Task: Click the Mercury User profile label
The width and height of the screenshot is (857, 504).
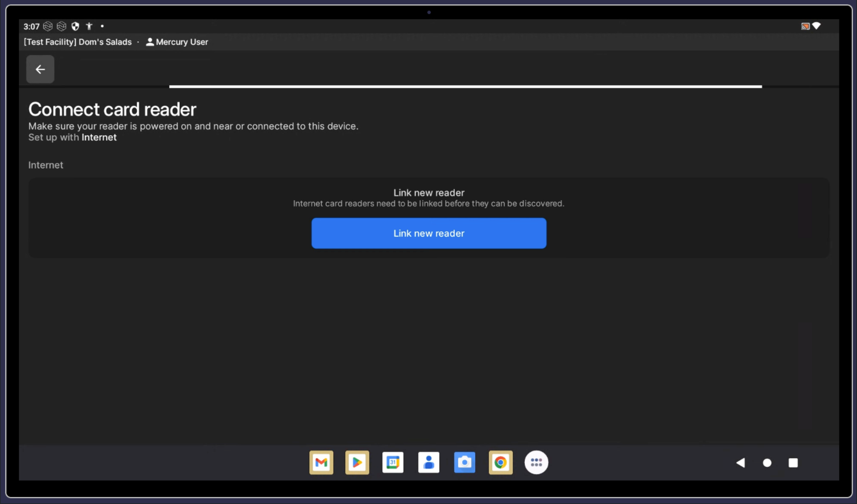Action: [x=177, y=42]
